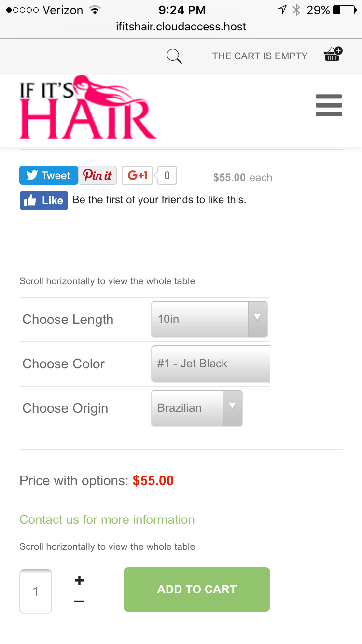The height and width of the screenshot is (644, 362).
Task: Increase quantity with the plus sign
Action: tap(80, 580)
